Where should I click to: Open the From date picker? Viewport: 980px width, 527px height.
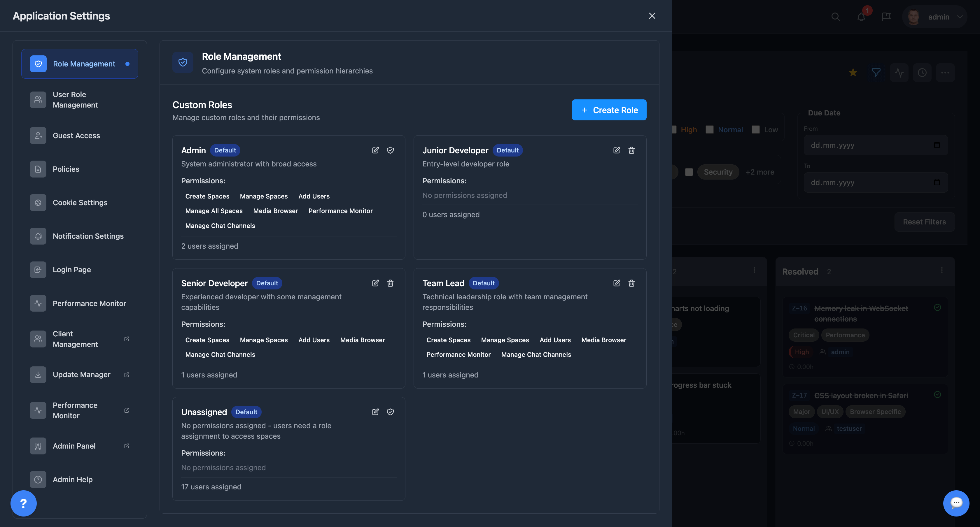[937, 145]
